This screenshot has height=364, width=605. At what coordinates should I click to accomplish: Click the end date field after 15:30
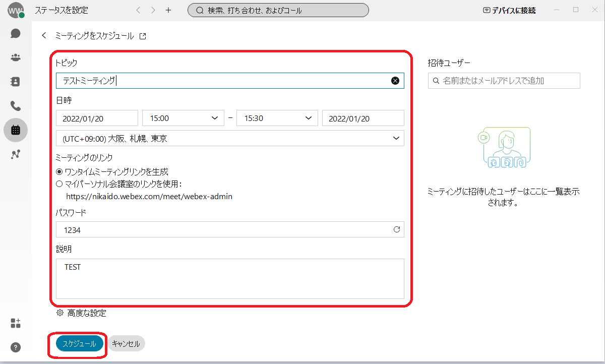pyautogui.click(x=363, y=118)
